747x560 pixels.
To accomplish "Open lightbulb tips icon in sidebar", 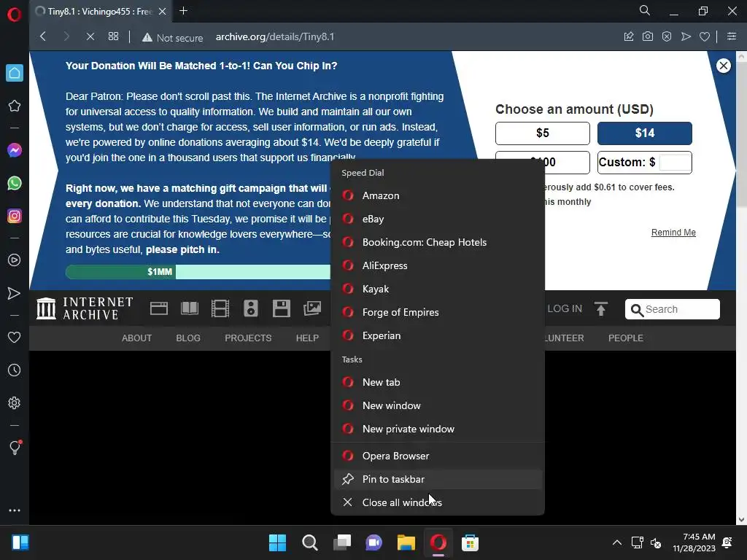I will (15, 447).
